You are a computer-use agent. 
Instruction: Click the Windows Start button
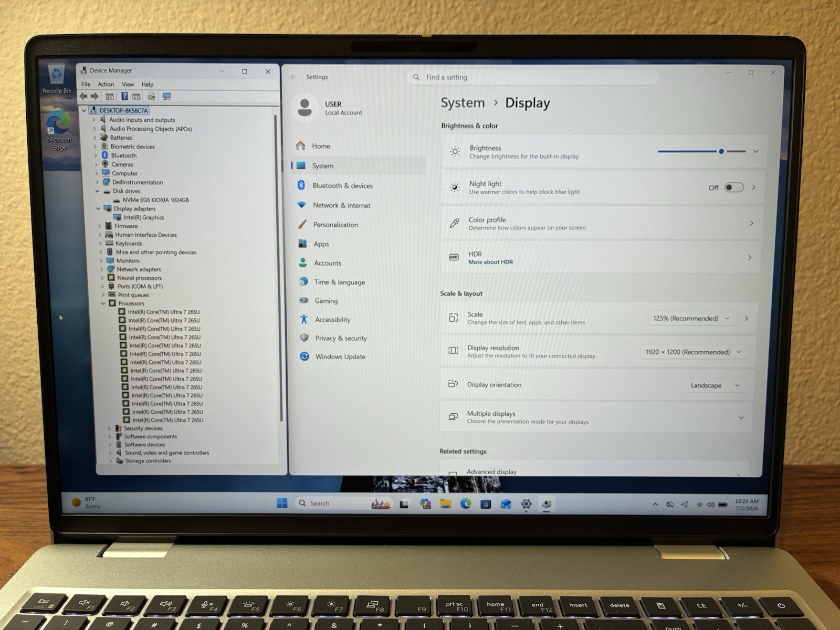282,503
